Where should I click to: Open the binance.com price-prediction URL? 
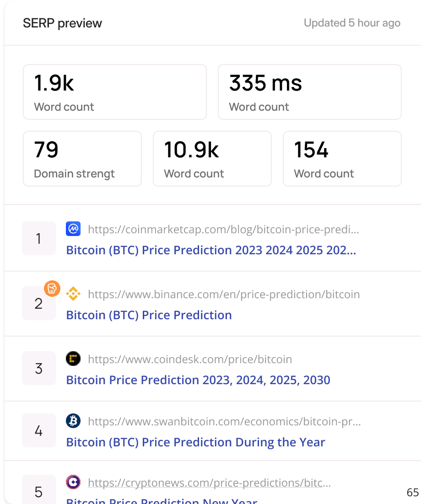224,295
